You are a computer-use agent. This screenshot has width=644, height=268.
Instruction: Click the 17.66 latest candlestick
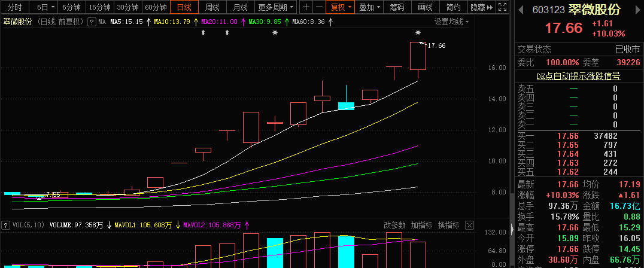click(418, 56)
